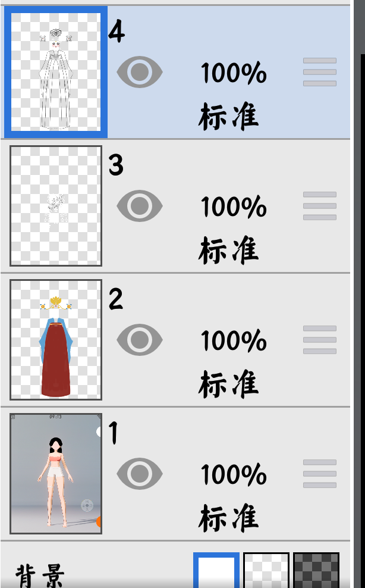Grab the reorder handle of layer 4
The width and height of the screenshot is (365, 588).
point(320,72)
